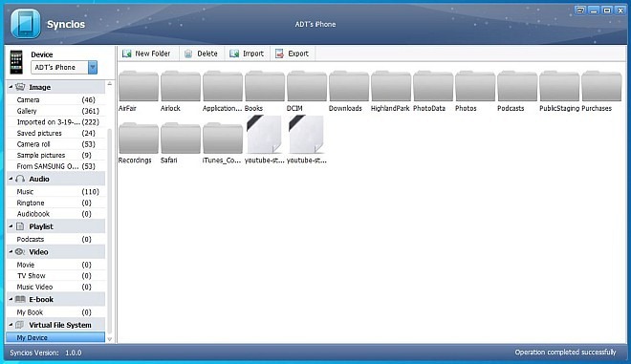Select the second youtube-st... file icon
The height and width of the screenshot is (364, 631).
pos(306,135)
